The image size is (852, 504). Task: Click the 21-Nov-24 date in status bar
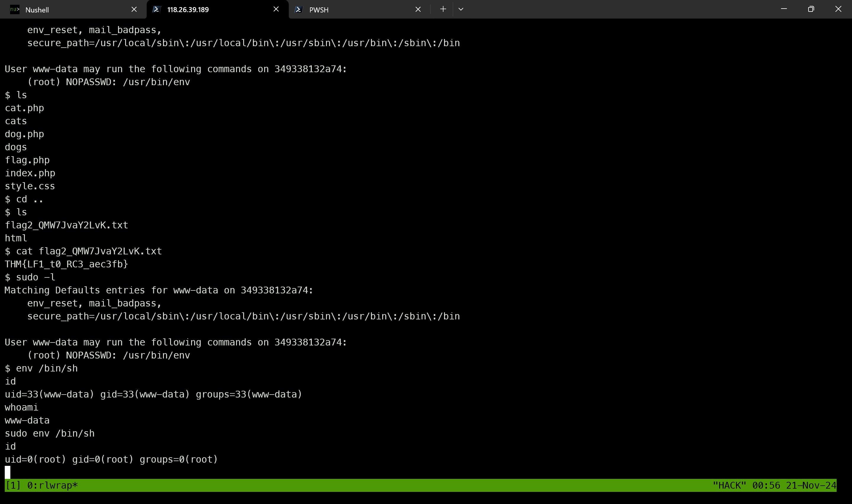[x=811, y=485]
